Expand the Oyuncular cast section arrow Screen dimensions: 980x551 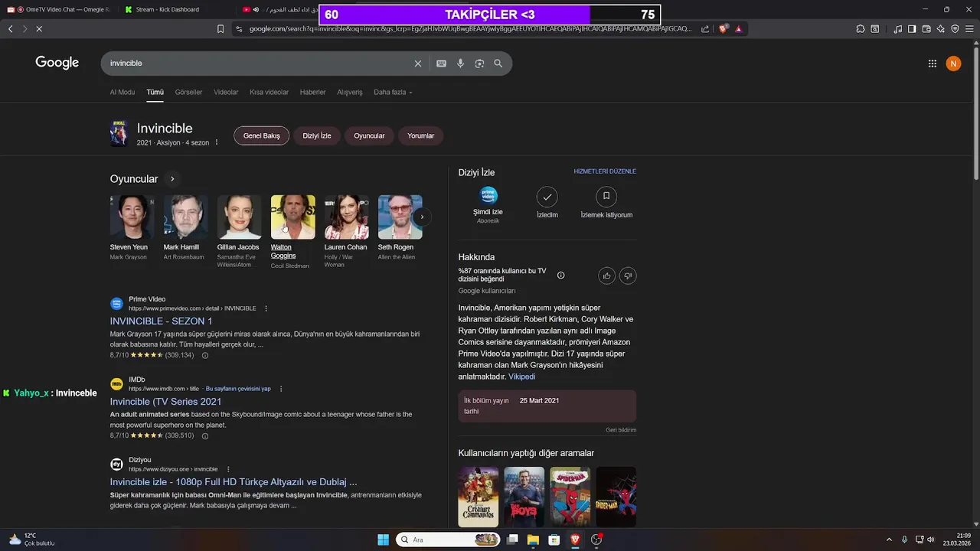(172, 179)
